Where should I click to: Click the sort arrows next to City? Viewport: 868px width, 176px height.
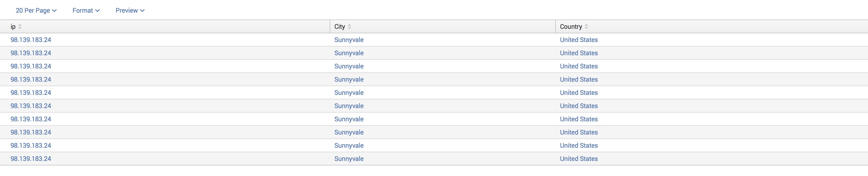349,27
